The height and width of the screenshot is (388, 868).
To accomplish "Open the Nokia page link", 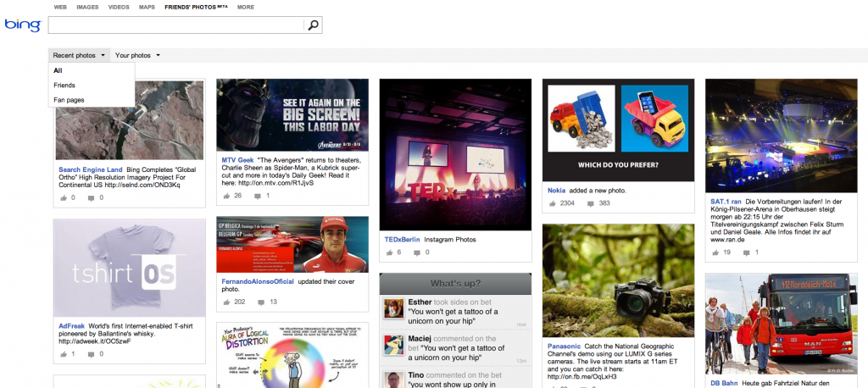I will click(x=556, y=191).
